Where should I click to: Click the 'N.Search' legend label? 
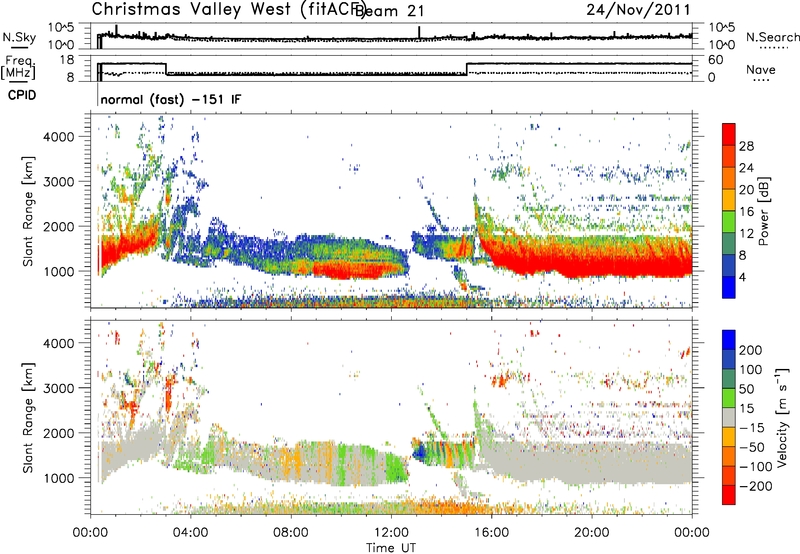773,37
